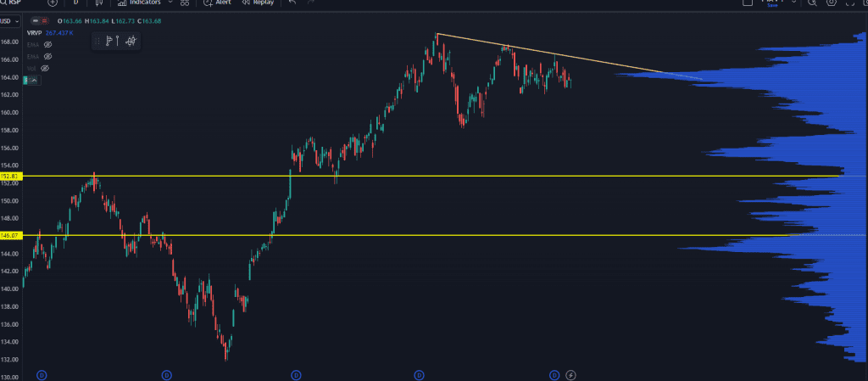868x381 pixels.
Task: Click the second dividend D marker from left
Action: [166, 375]
